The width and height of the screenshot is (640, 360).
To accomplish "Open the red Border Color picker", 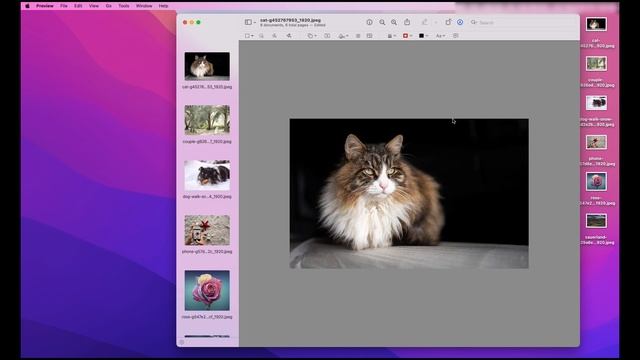I will [x=407, y=36].
